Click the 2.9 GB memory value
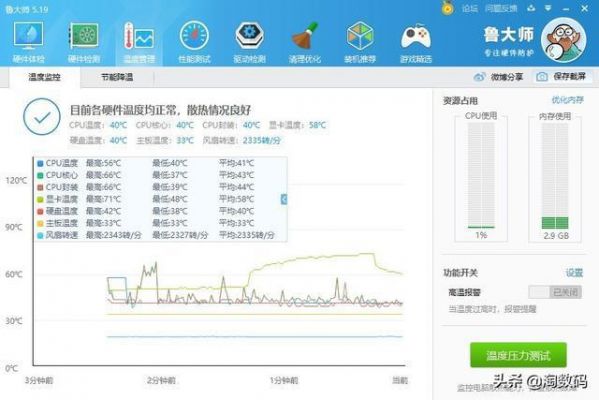The image size is (599, 400). (x=556, y=236)
